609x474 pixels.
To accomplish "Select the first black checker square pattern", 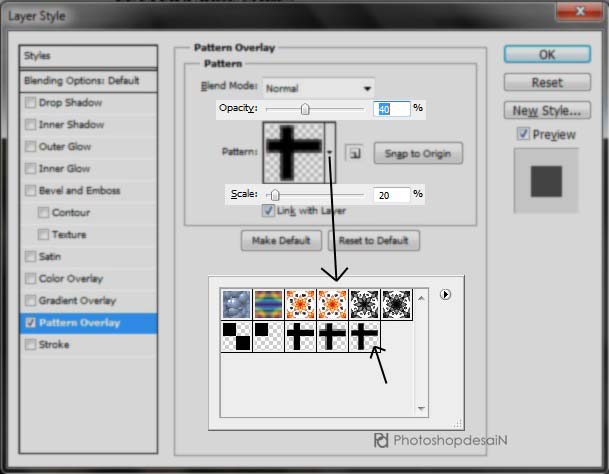I will point(237,336).
